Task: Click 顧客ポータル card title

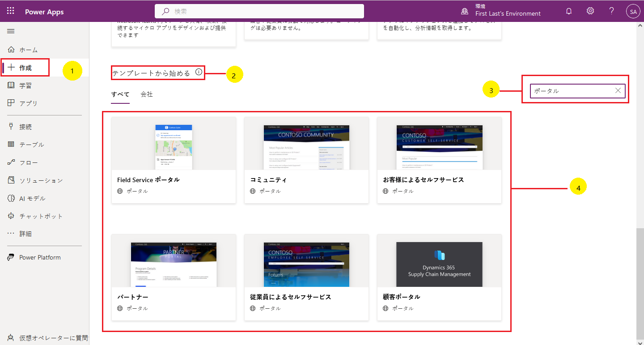Action: (x=402, y=297)
